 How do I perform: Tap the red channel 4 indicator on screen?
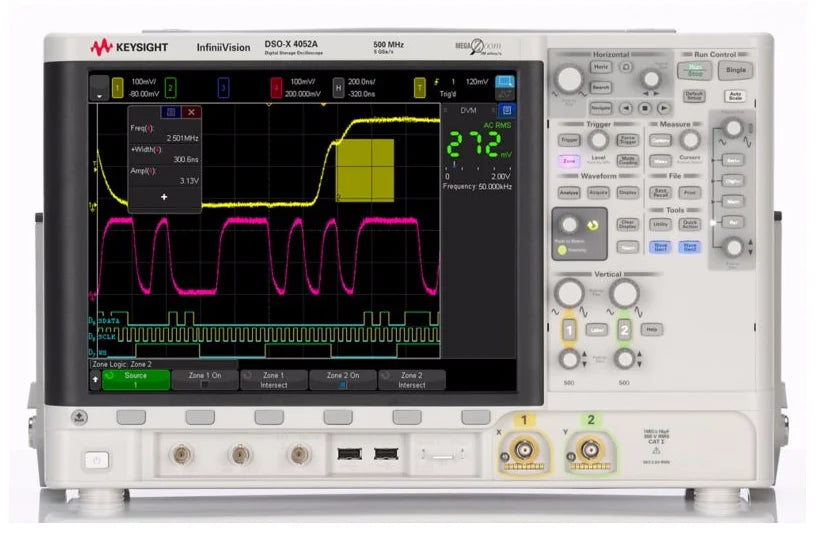276,87
